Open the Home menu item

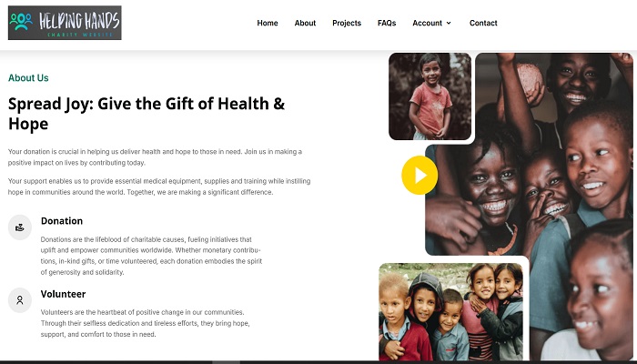(x=268, y=23)
